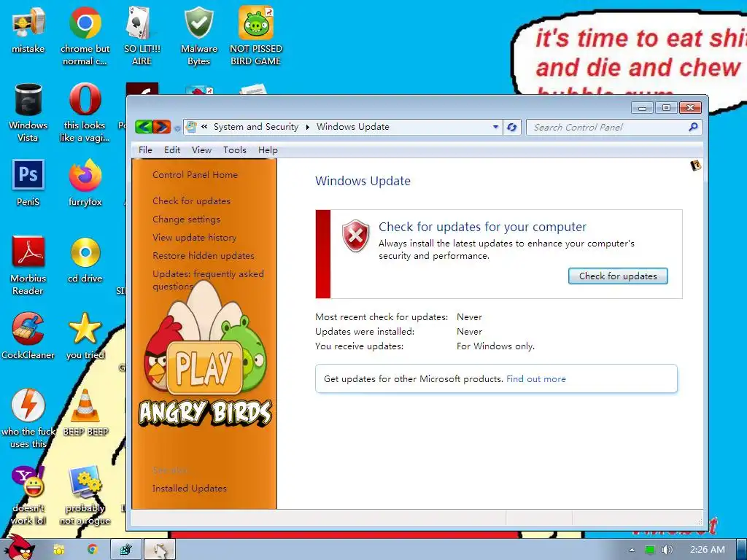
Task: Click the address bar Control Panel icon
Action: (x=192, y=127)
